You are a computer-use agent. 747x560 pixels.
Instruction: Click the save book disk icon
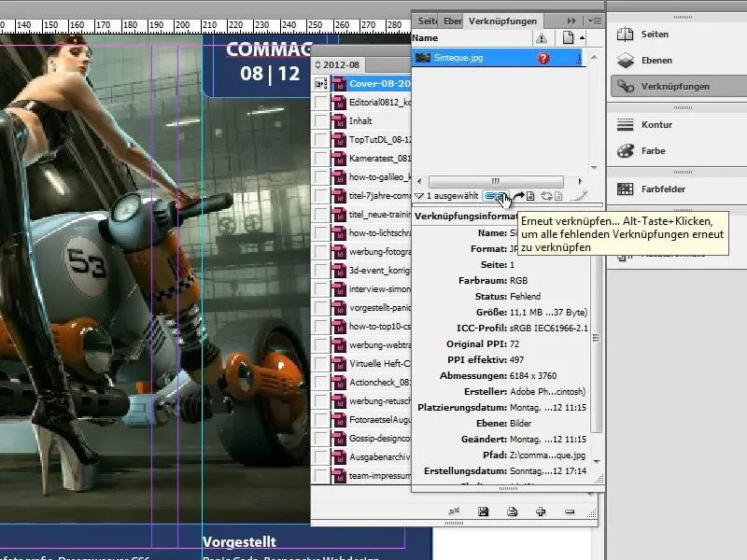[x=483, y=511]
